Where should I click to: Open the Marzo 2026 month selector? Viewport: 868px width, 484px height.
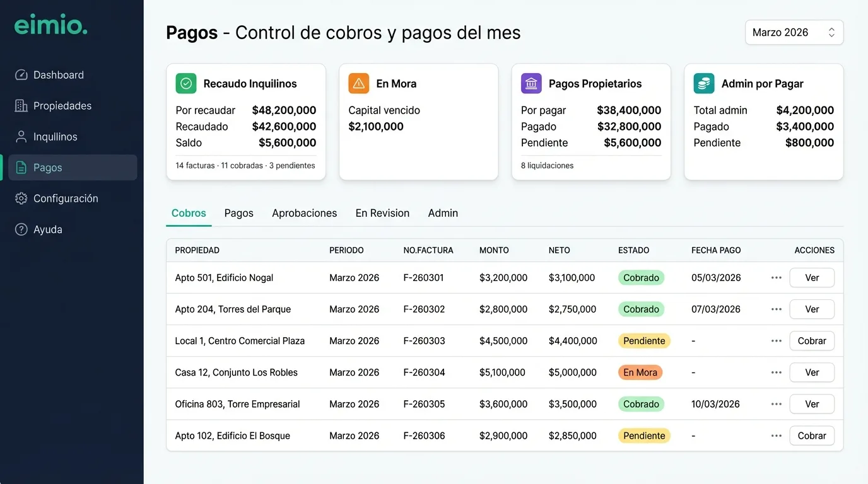point(794,32)
